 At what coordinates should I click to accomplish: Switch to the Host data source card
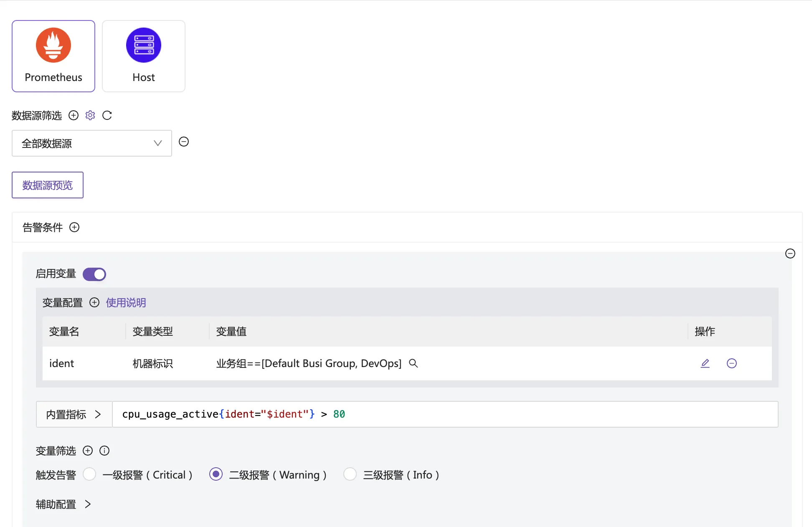pos(144,56)
